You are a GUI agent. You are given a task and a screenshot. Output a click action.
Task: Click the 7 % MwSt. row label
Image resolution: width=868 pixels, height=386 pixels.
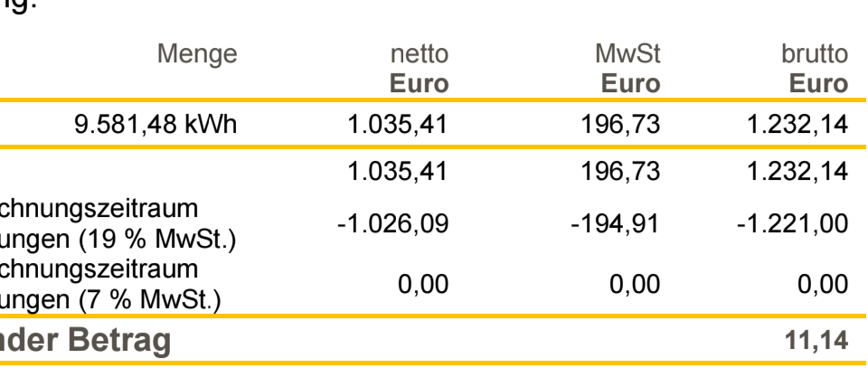click(x=110, y=285)
